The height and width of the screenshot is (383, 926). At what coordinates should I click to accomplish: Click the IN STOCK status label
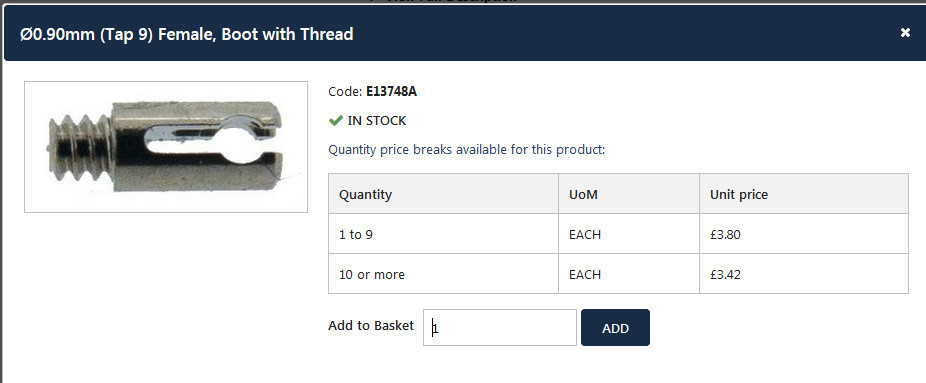point(377,121)
